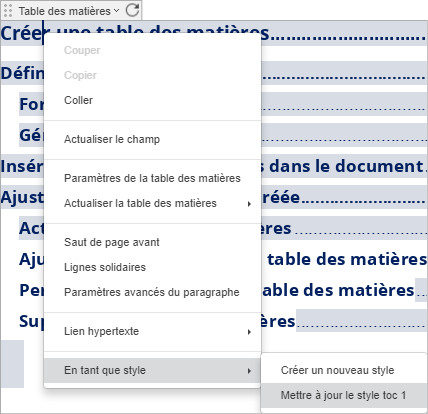Screen dimensions: 428x414
Task: Select Couper in the context menu
Action: pyautogui.click(x=152, y=50)
